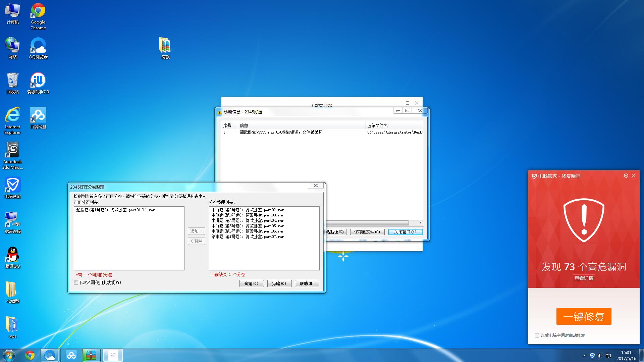The width and height of the screenshot is (644, 362).
Task: Select 简欧卧室.part06.rar in volume list
Action: coord(248,231)
